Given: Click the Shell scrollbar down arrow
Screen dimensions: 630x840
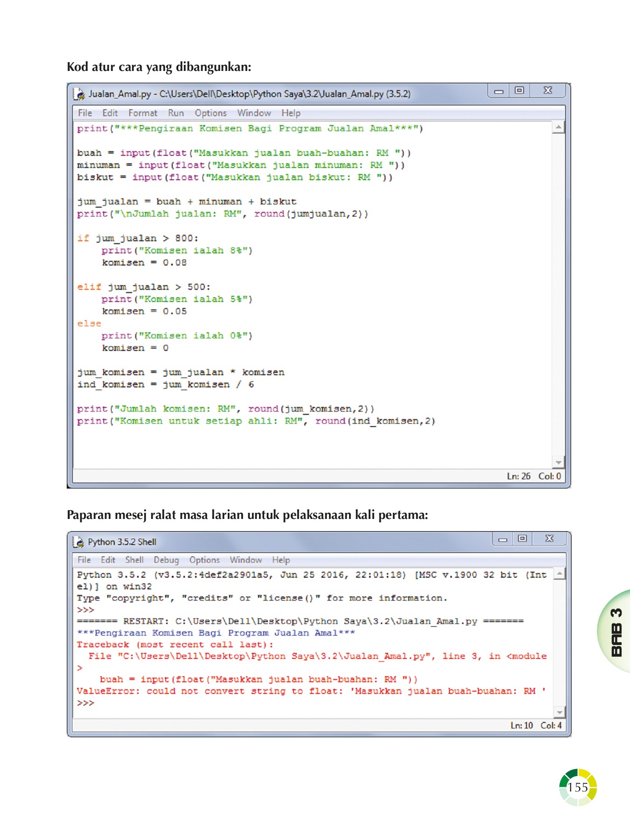Looking at the screenshot, I should coord(560,712).
